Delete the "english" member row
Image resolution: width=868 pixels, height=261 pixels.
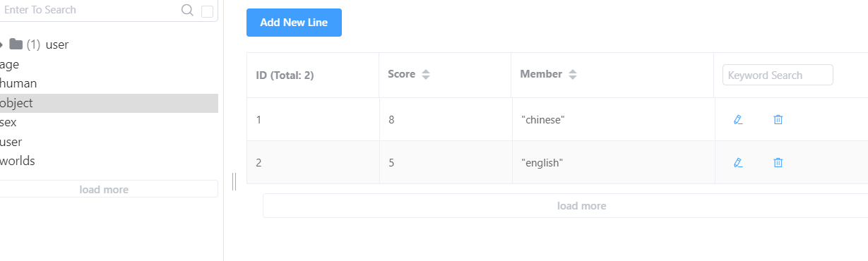(x=778, y=163)
